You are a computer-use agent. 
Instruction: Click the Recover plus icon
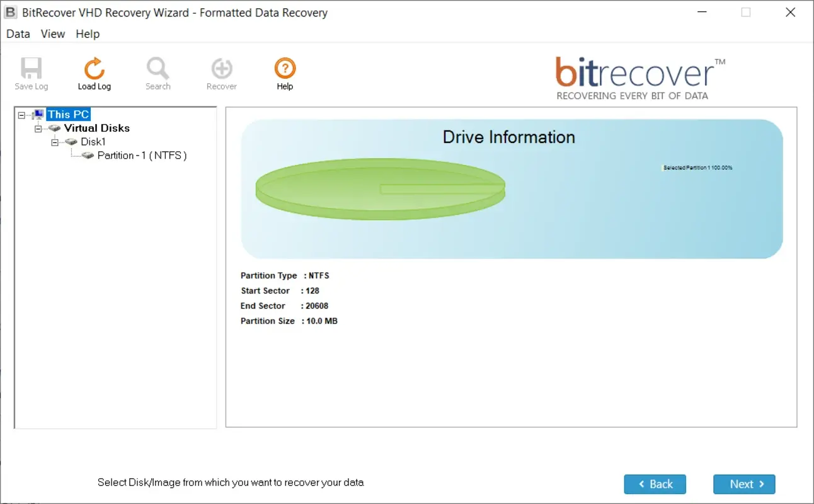point(222,68)
